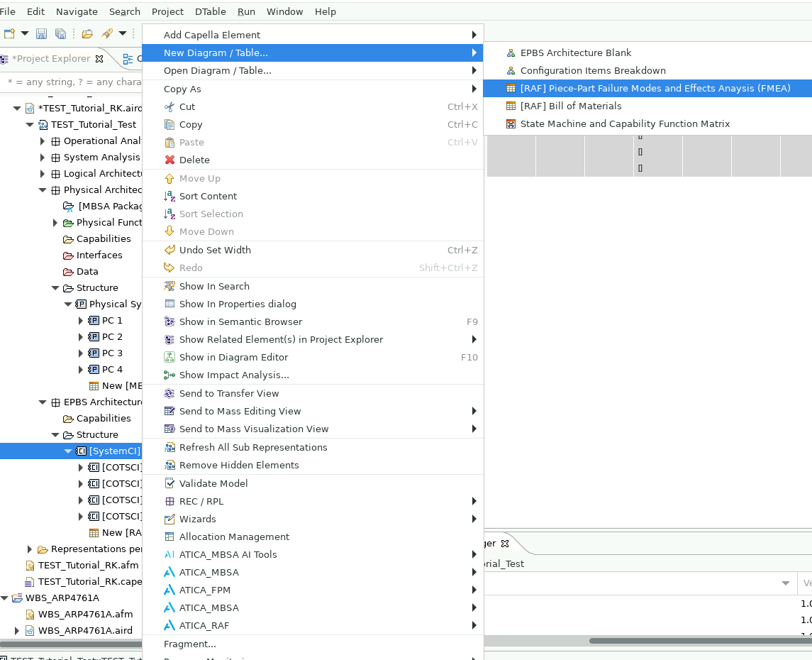Select the WBS_ARP4761A project
The width and height of the screenshot is (812, 660).
[62, 598]
